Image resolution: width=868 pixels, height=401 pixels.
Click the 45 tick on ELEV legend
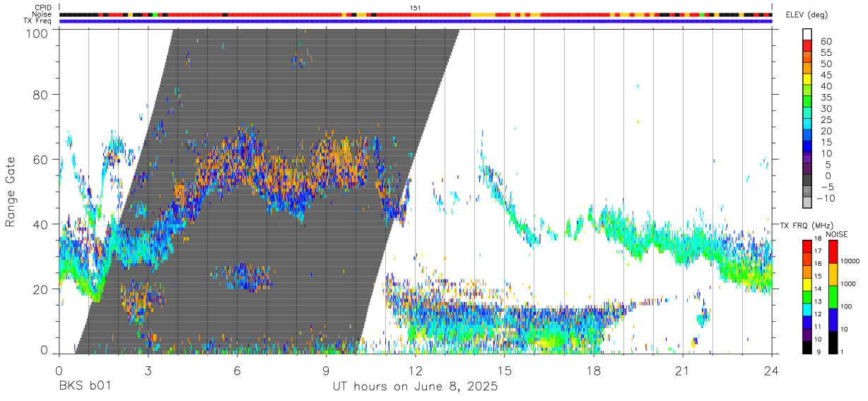[x=825, y=75]
